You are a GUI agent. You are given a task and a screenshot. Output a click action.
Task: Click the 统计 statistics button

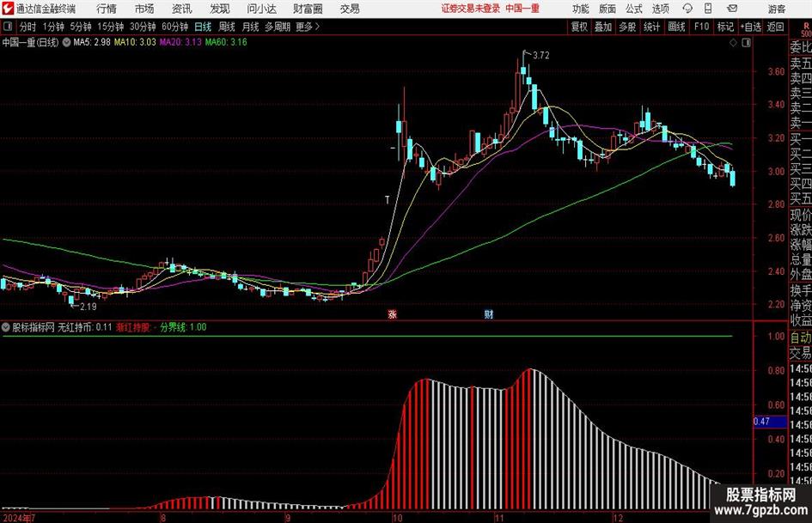point(652,27)
